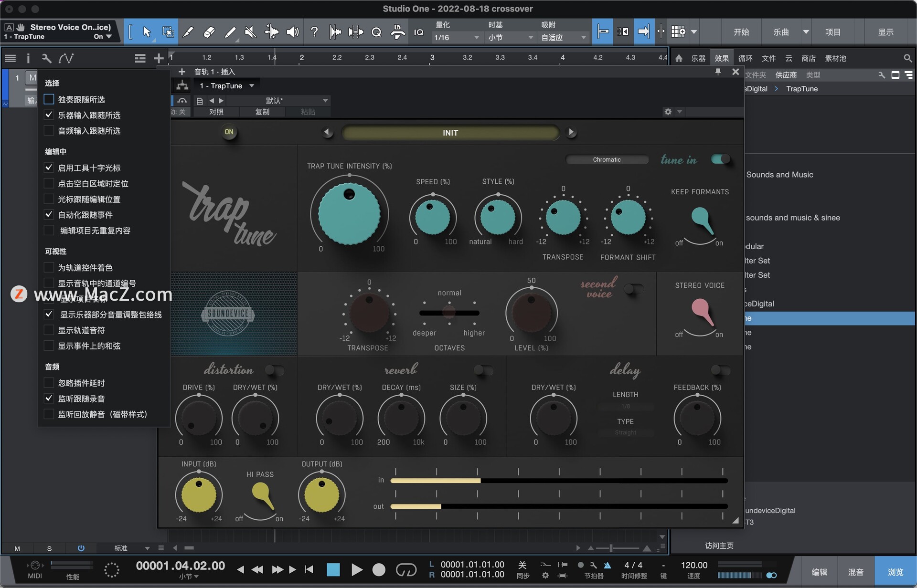The height and width of the screenshot is (588, 917).
Task: Pick the Eraser tool
Action: tap(209, 32)
